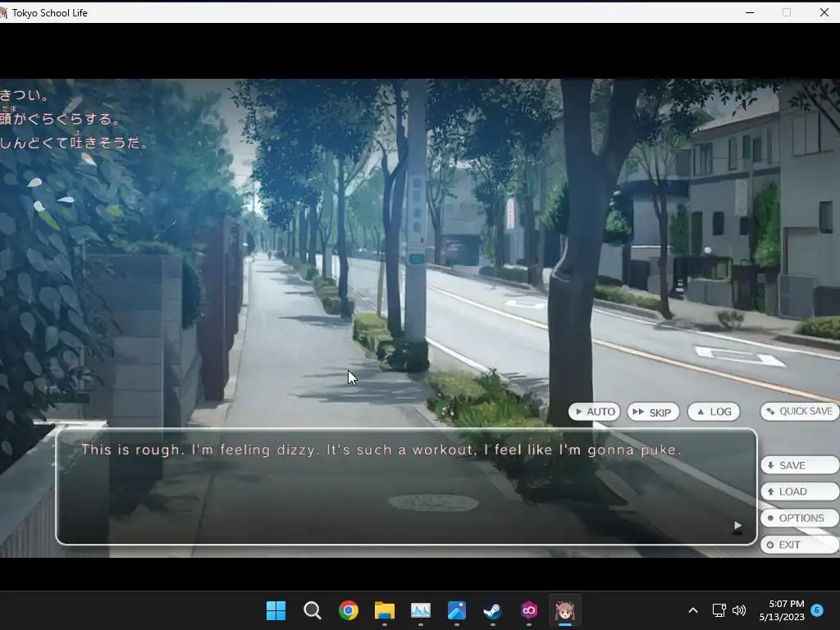
Task: Click Japanese text line きつい。
Action: pyautogui.click(x=24, y=95)
